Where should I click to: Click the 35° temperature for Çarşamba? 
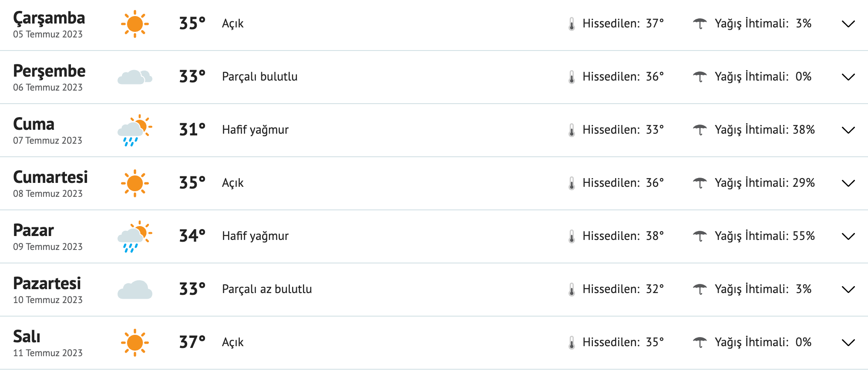click(192, 24)
